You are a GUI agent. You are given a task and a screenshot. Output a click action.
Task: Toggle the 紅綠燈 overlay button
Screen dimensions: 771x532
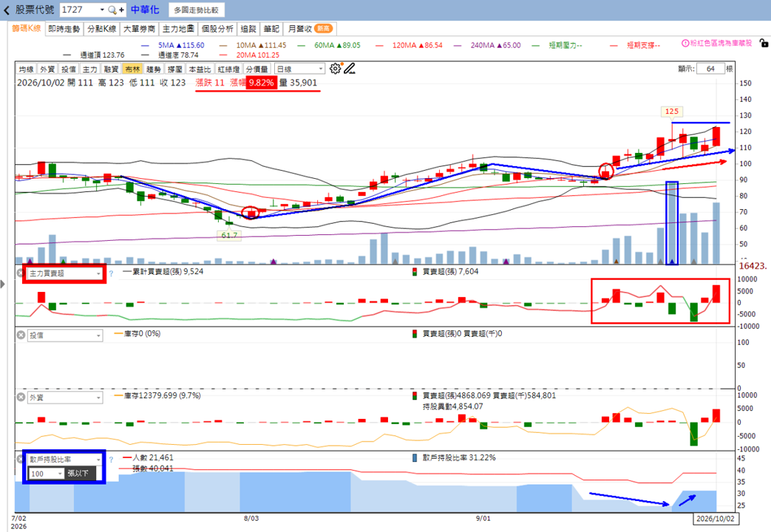coord(228,69)
